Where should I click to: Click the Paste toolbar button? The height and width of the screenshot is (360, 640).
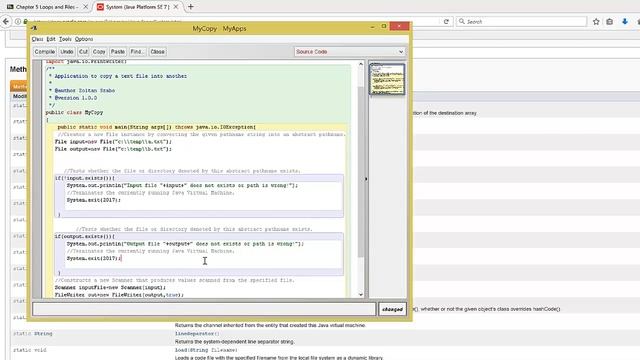point(118,52)
